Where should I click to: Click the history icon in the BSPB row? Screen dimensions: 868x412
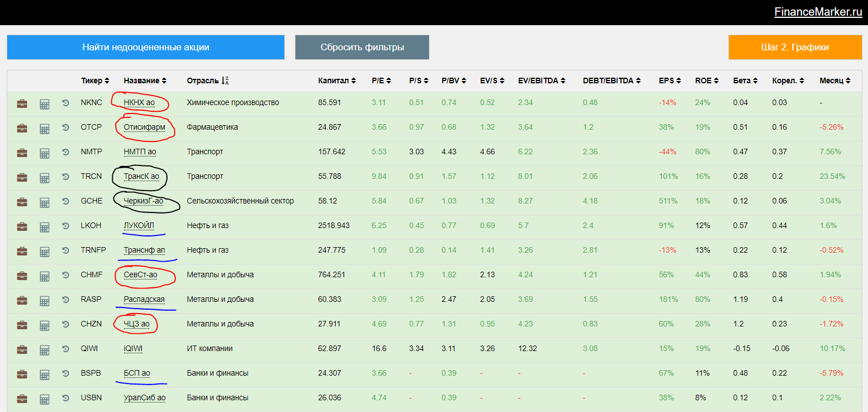click(65, 373)
